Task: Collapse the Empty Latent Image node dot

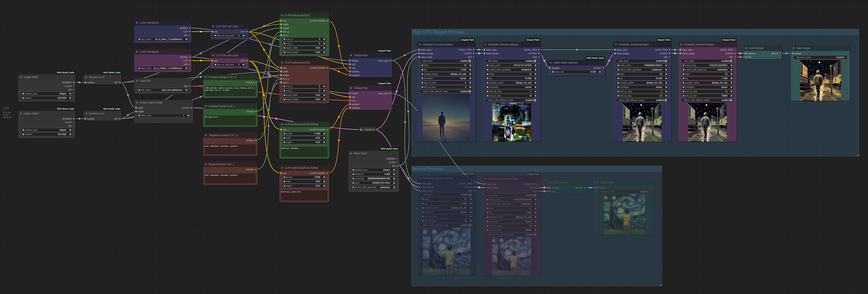Action: 137,103
